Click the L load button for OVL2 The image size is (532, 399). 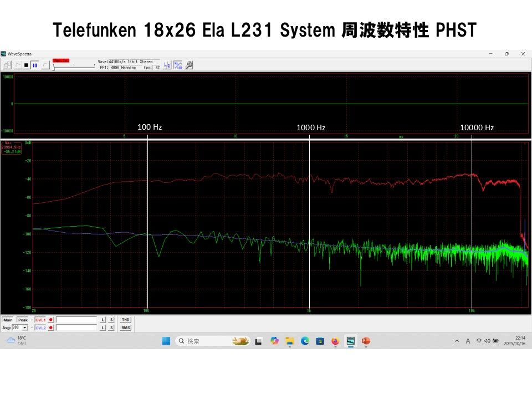(x=103, y=328)
